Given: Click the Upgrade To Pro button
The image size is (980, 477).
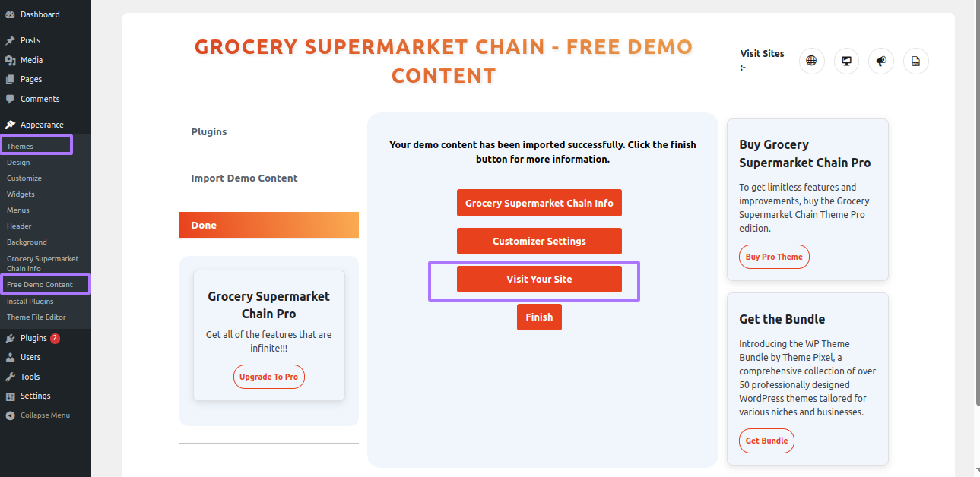Looking at the screenshot, I should [x=269, y=377].
